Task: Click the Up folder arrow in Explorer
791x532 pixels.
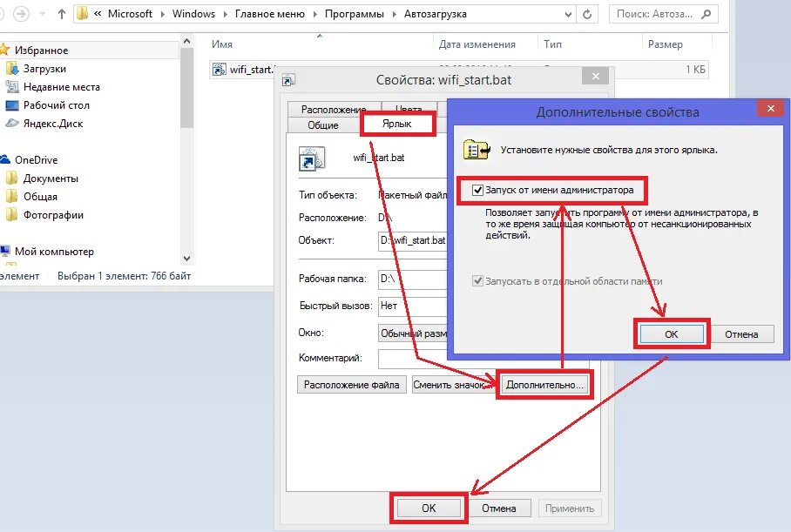Action: [62, 14]
